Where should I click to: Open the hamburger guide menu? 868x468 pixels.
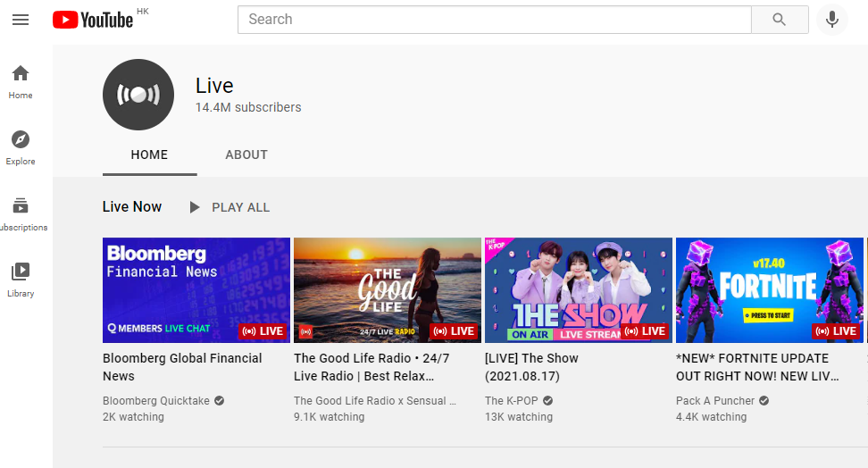[x=21, y=20]
